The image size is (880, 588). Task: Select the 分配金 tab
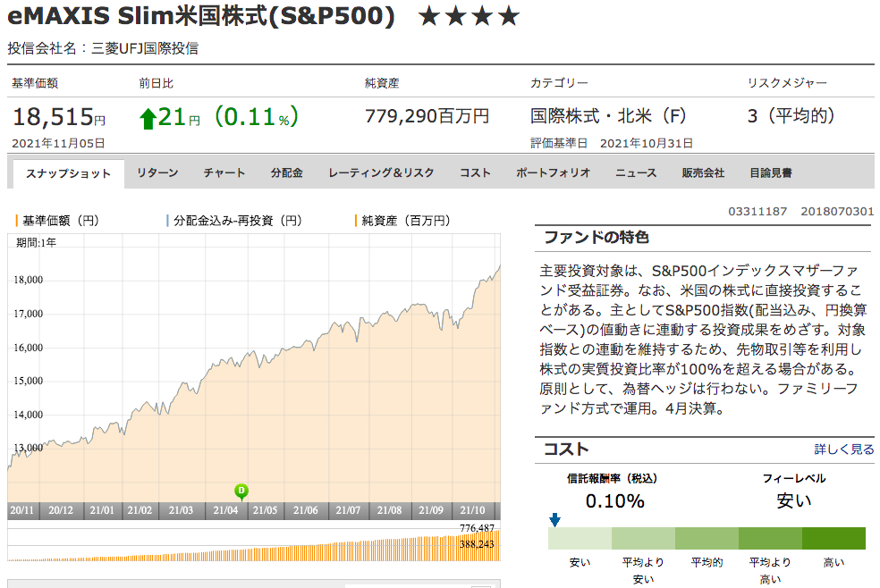(287, 172)
